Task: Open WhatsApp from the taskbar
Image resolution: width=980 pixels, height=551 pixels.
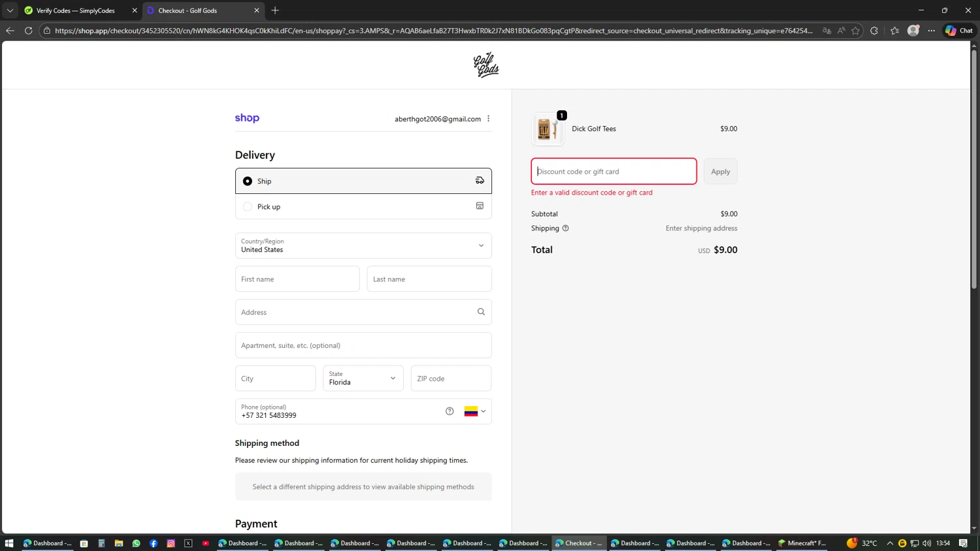Action: point(136,543)
